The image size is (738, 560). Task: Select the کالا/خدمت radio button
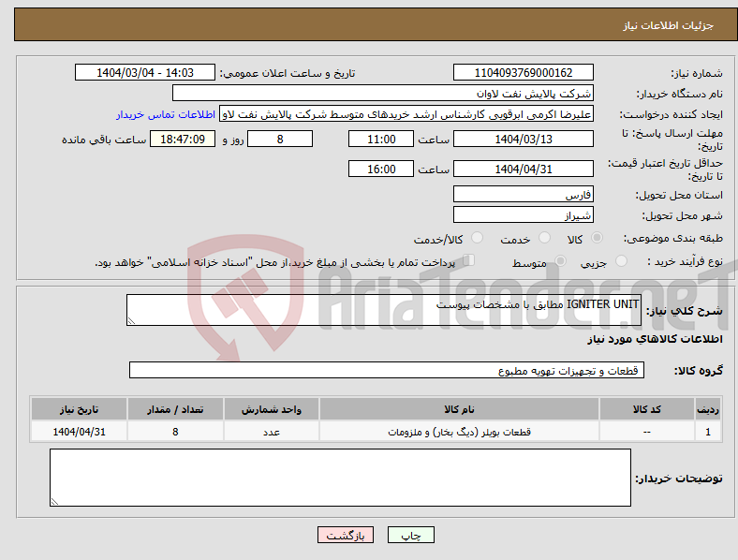(477, 238)
